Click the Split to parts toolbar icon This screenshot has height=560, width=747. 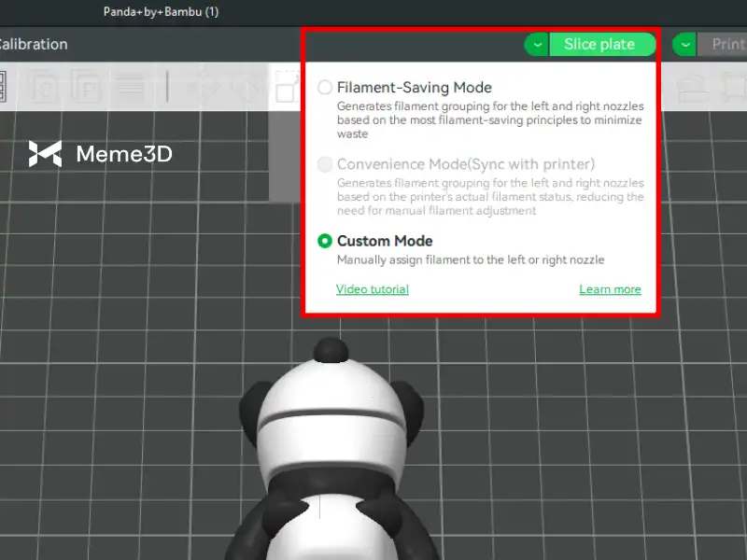pos(87,87)
